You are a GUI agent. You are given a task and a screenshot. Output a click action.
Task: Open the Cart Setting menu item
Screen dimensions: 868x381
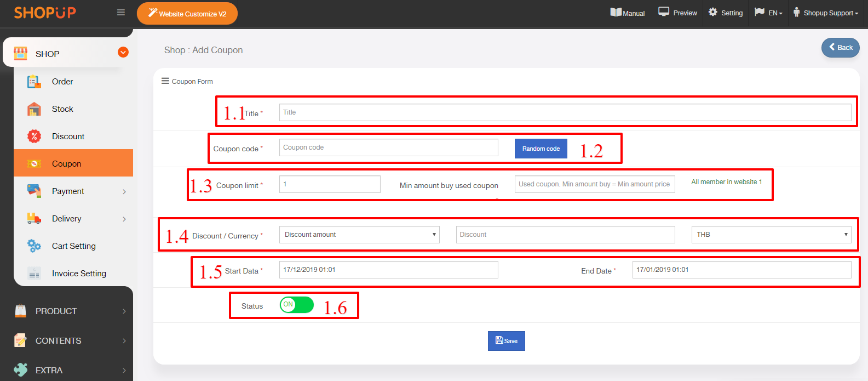click(74, 246)
